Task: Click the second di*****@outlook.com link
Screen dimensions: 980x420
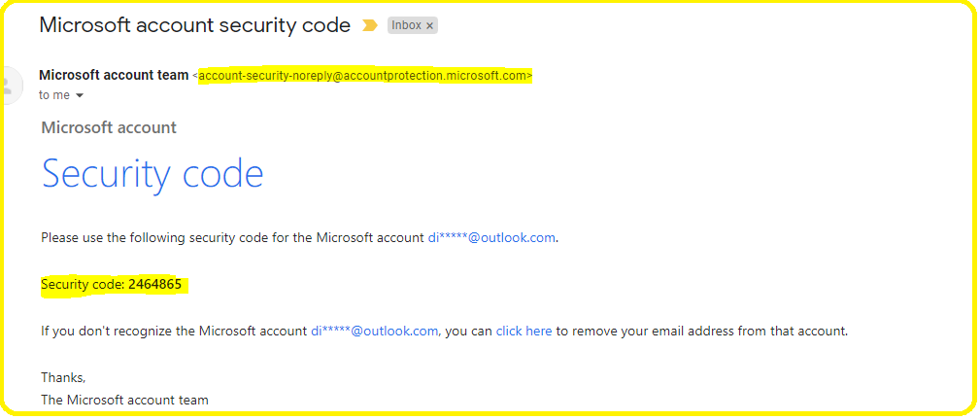Action: 375,332
